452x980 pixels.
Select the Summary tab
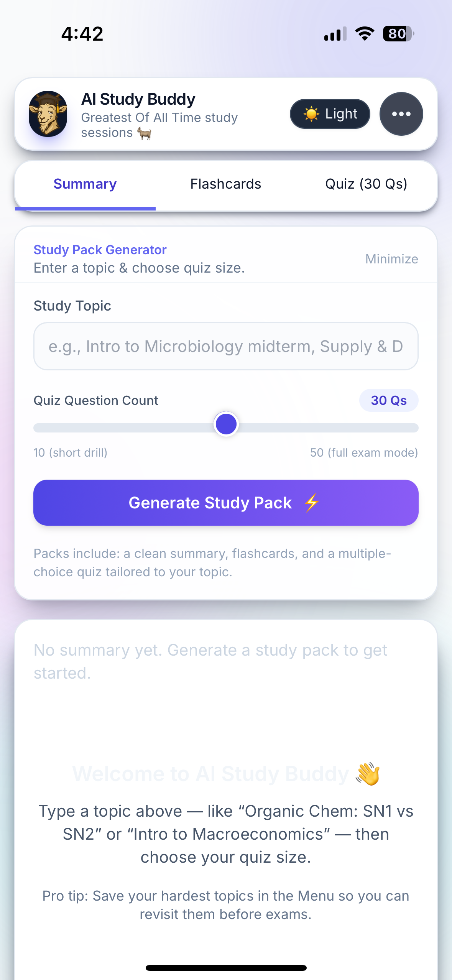85,184
